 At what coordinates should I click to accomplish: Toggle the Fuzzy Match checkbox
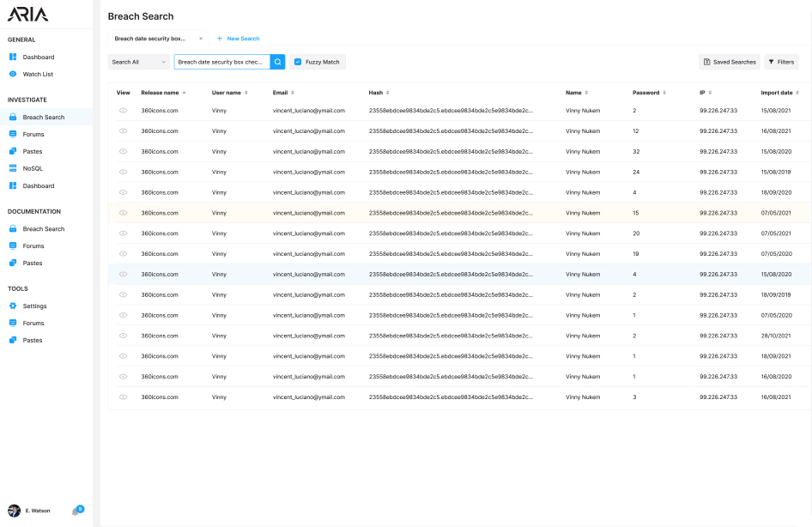[298, 62]
